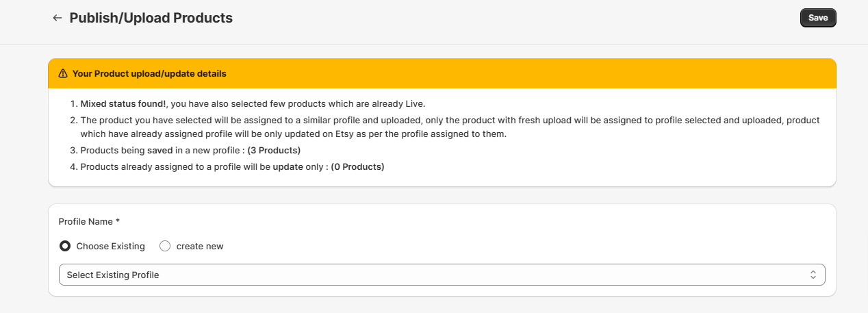Click the paragraph about similar profile assignment

point(450,127)
